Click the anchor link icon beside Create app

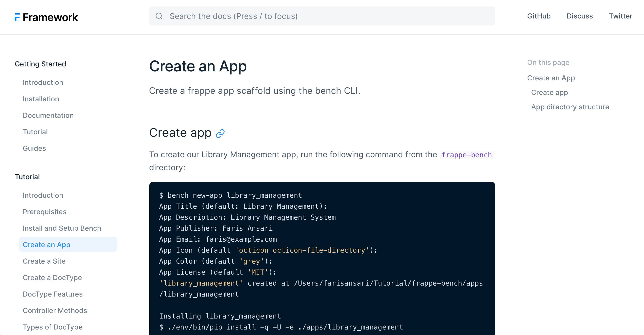220,134
